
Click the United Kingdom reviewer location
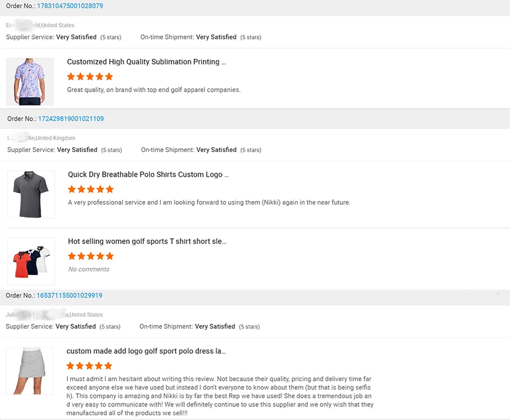coord(55,138)
